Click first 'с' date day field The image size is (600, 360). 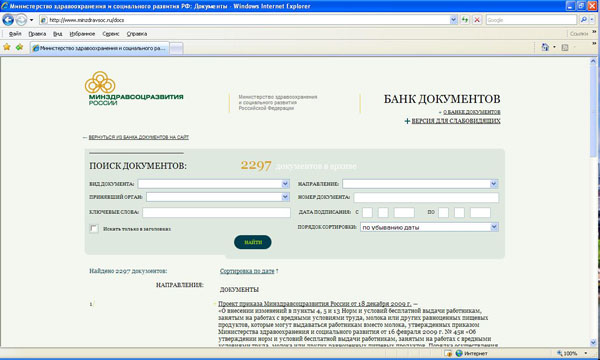pos(367,212)
